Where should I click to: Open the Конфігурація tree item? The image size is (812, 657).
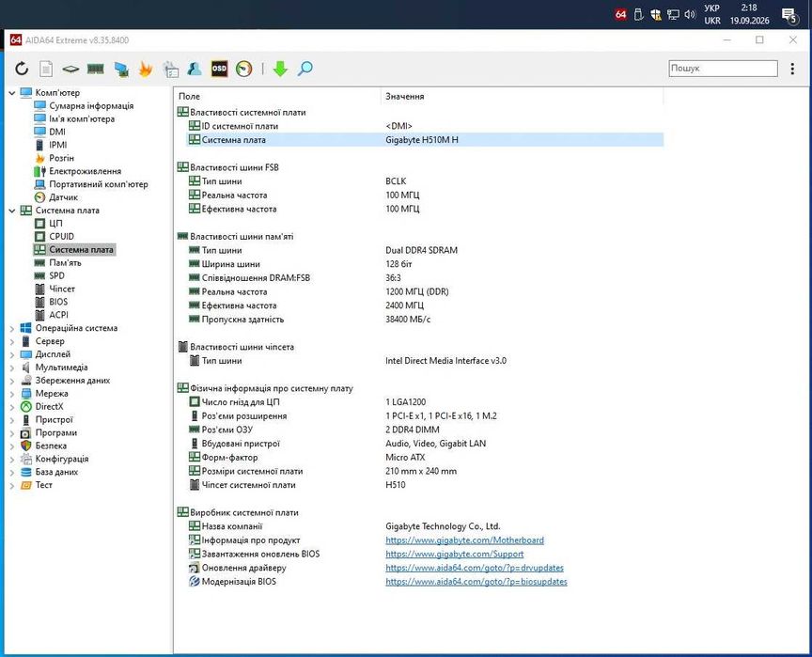click(62, 459)
